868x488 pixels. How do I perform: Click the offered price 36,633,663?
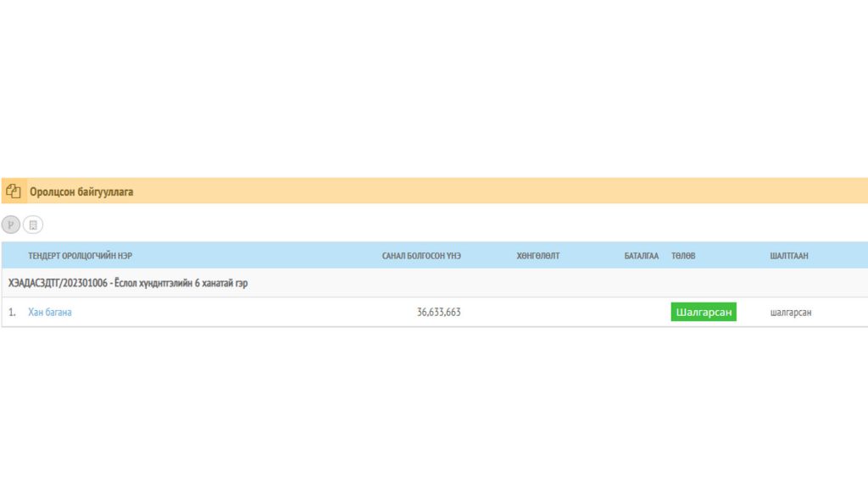click(x=438, y=312)
